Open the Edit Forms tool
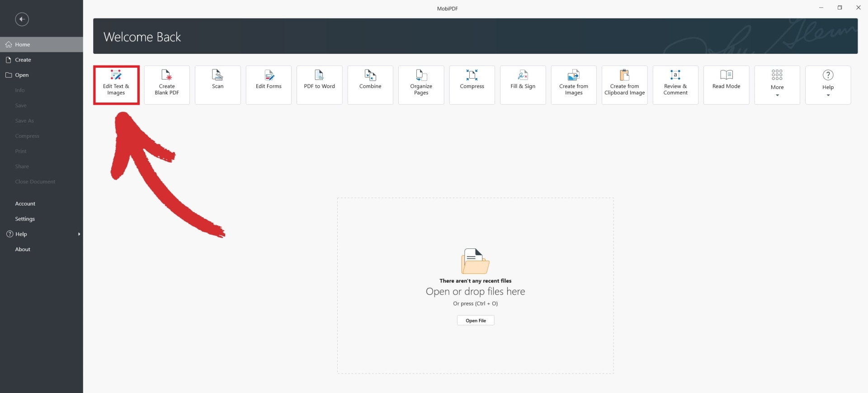This screenshot has height=393, width=868. tap(269, 84)
